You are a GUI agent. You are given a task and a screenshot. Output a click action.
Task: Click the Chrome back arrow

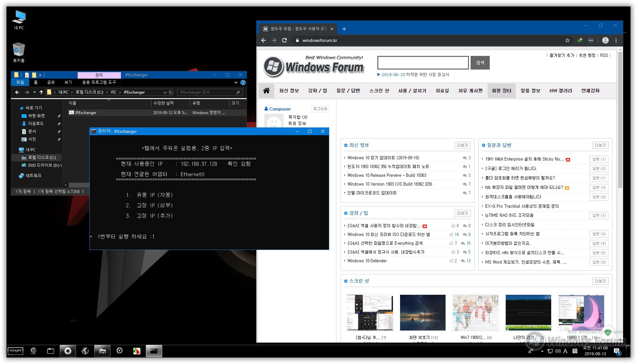click(x=264, y=40)
